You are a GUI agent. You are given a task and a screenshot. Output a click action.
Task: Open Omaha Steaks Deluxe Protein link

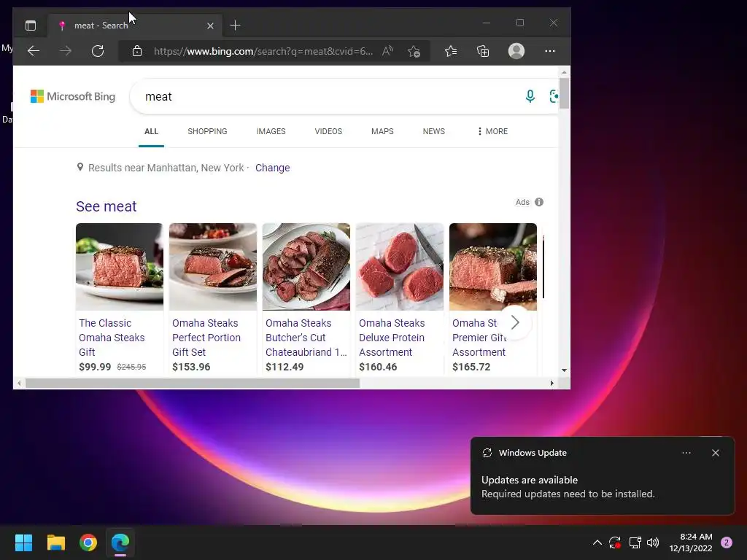(392, 338)
